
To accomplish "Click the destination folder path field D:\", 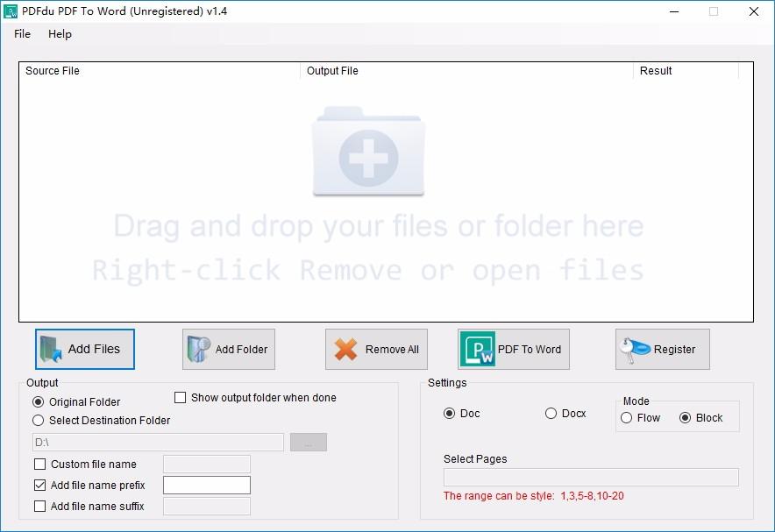I will point(158,442).
